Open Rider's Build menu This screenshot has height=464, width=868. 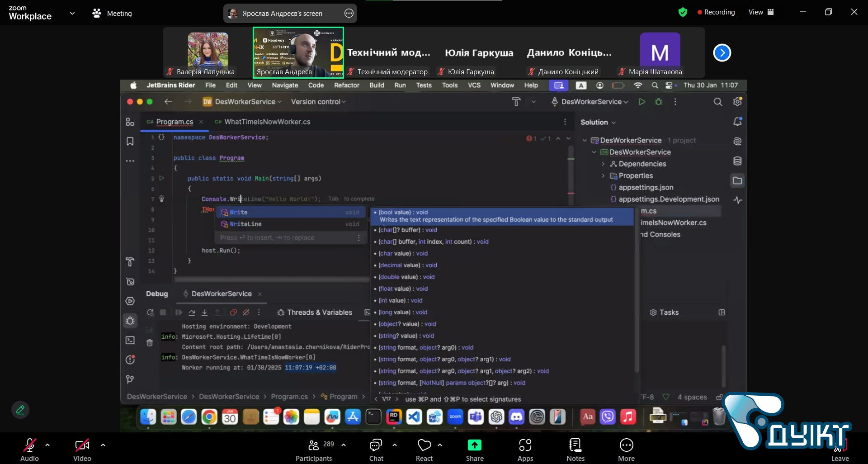tap(377, 85)
